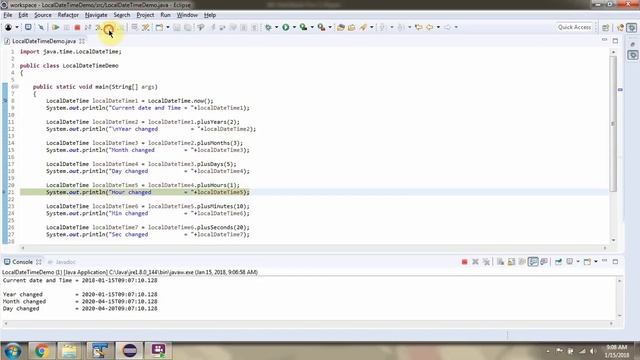Viewport: 640px width, 360px height.
Task: Minimize the Console view panel
Action: click(604, 261)
